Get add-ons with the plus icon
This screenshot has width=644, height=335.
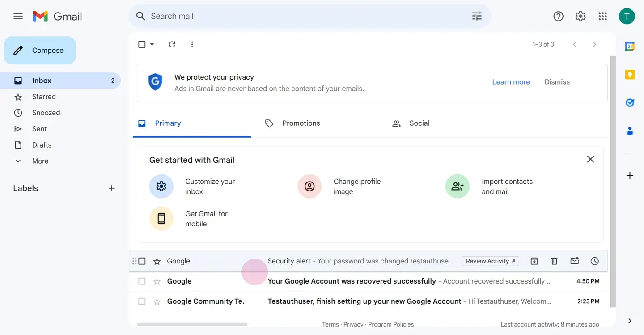pyautogui.click(x=630, y=175)
